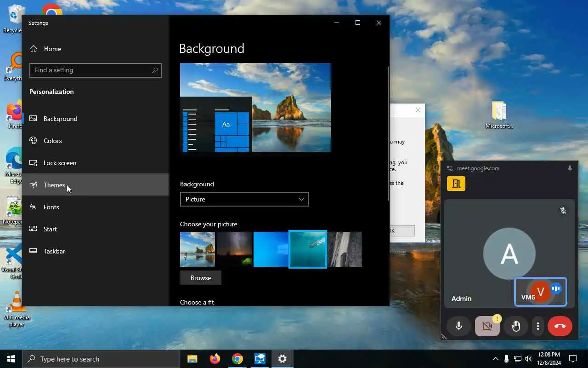Click the Start tiles icon in sidebar
Screen dimensions: 588x368
33,229
